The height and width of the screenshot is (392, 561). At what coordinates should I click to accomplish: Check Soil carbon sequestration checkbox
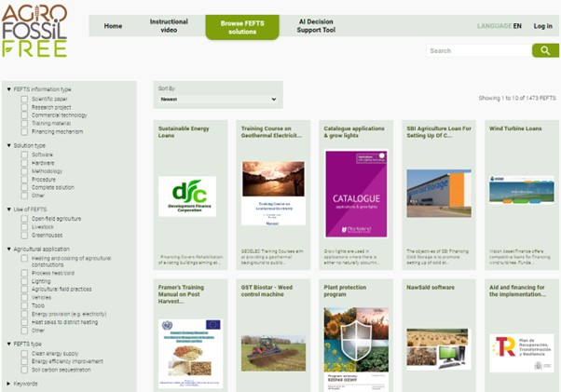pyautogui.click(x=24, y=370)
